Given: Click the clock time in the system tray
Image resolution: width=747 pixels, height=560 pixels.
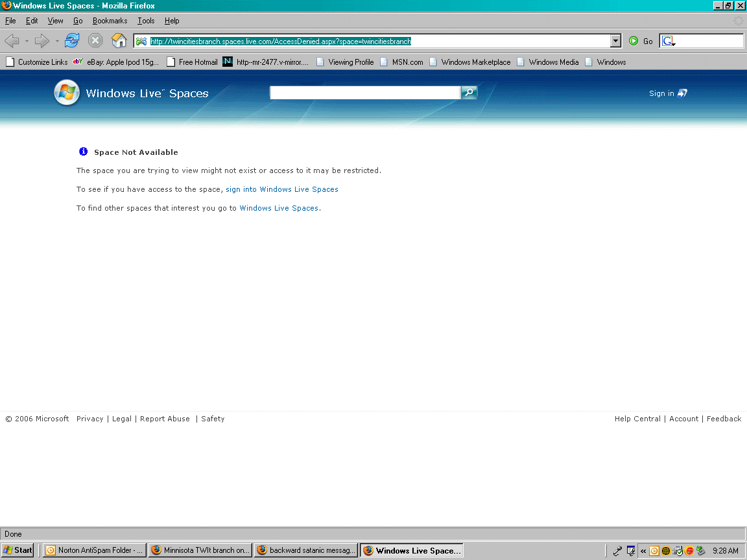Looking at the screenshot, I should click(x=725, y=551).
